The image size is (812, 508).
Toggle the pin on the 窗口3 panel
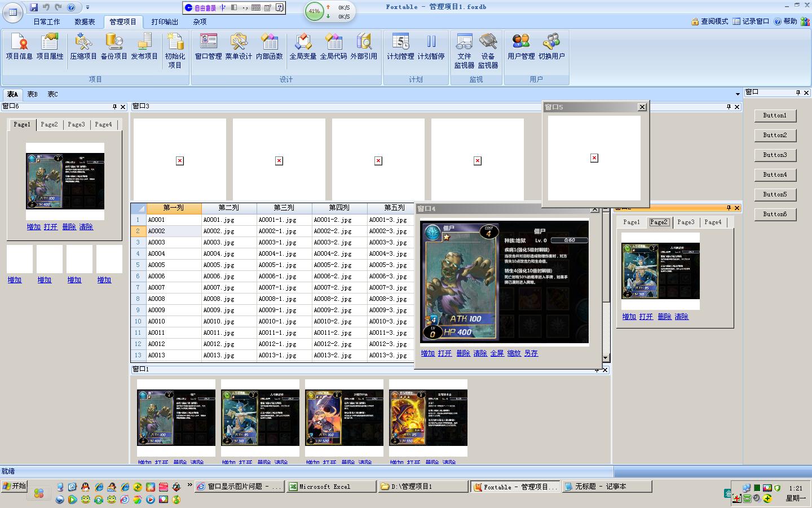pos(729,107)
